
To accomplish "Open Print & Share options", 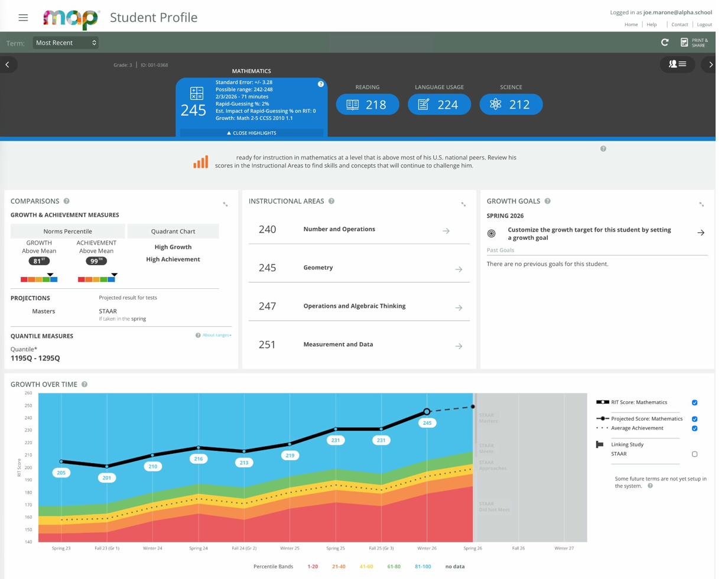I will [x=694, y=43].
